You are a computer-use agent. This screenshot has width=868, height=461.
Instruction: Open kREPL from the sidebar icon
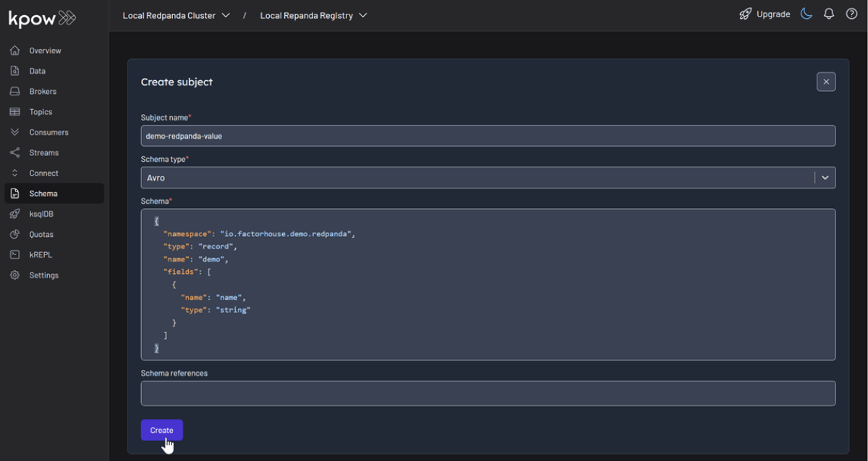click(x=15, y=254)
